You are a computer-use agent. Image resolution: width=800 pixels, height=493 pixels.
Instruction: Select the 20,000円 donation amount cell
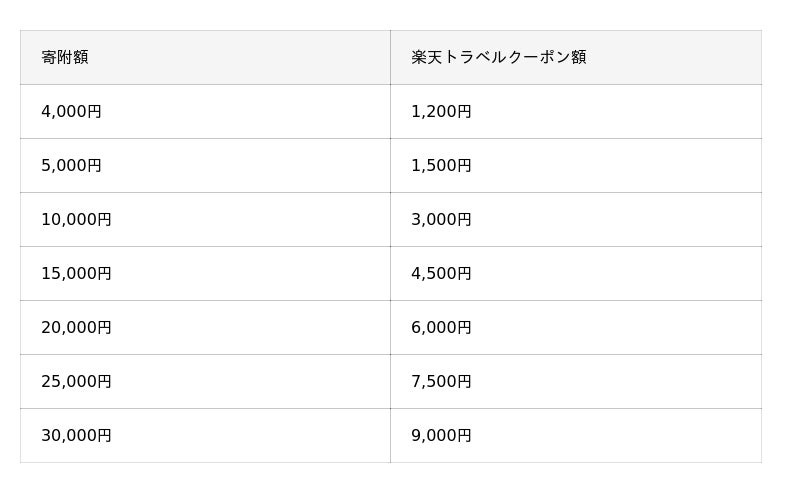click(76, 328)
